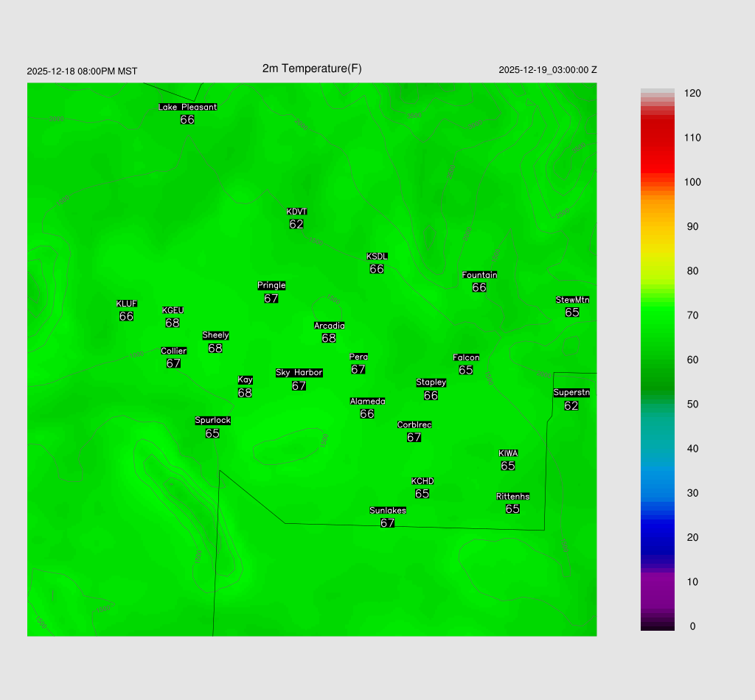755x700 pixels.
Task: Click the UTC Z timestamp text
Action: coord(548,70)
